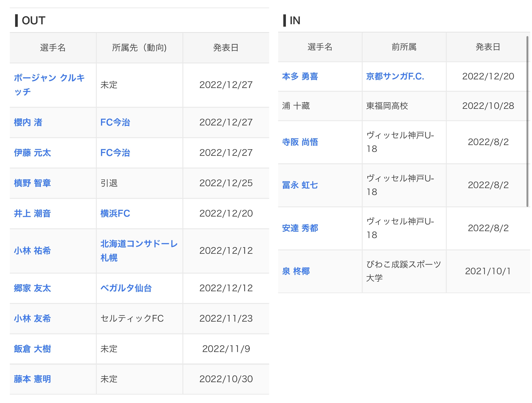Open 井上 潮音 profile link
Image resolution: width=532 pixels, height=403 pixels.
coord(32,214)
